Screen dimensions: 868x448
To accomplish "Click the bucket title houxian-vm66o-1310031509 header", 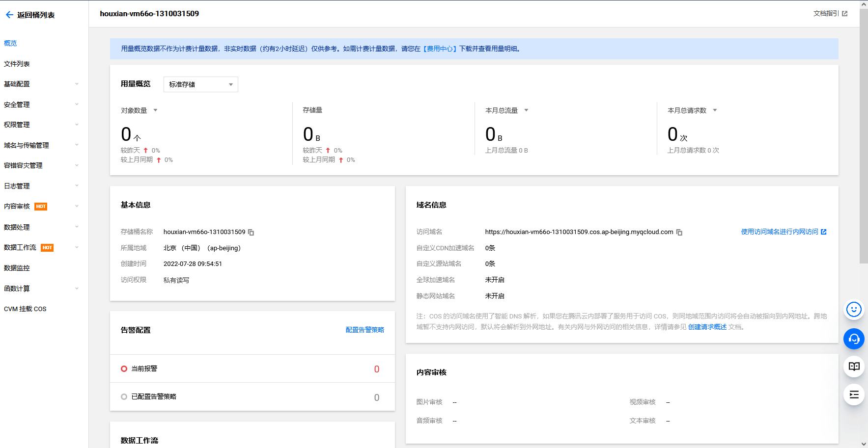I will pyautogui.click(x=149, y=14).
